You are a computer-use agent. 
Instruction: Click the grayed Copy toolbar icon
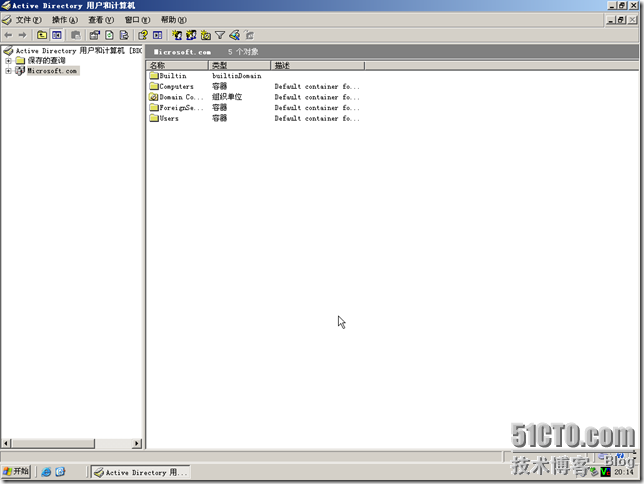point(76,35)
